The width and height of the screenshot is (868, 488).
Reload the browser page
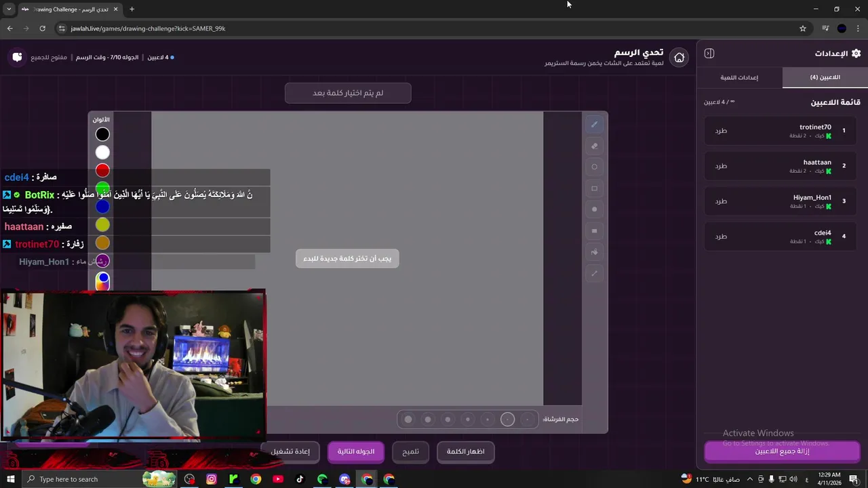click(x=42, y=28)
